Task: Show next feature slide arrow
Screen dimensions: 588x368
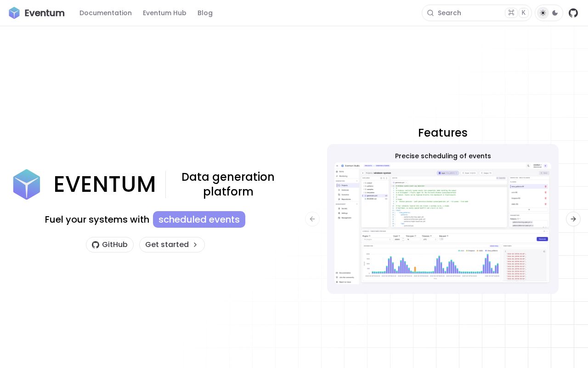Action: (573, 219)
